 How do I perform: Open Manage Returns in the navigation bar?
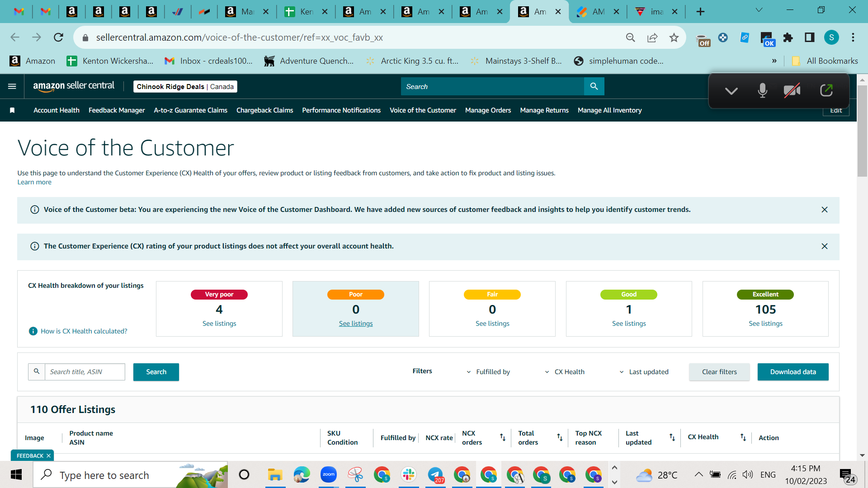tap(544, 110)
